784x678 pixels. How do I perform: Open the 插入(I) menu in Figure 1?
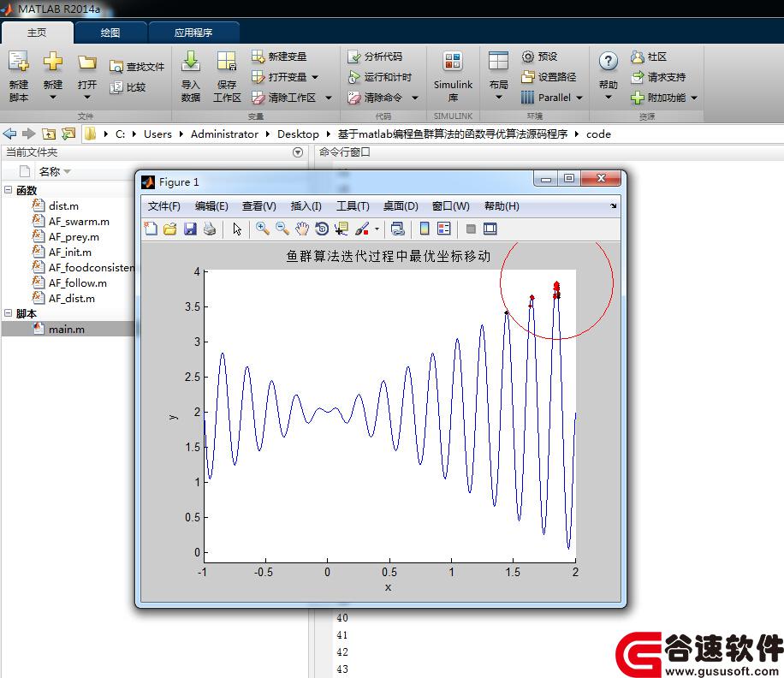[306, 206]
